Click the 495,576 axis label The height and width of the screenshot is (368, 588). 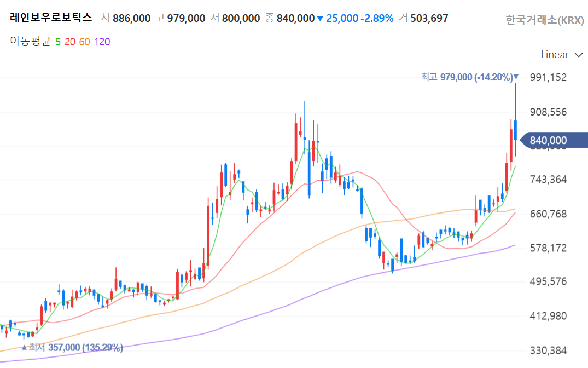(548, 281)
